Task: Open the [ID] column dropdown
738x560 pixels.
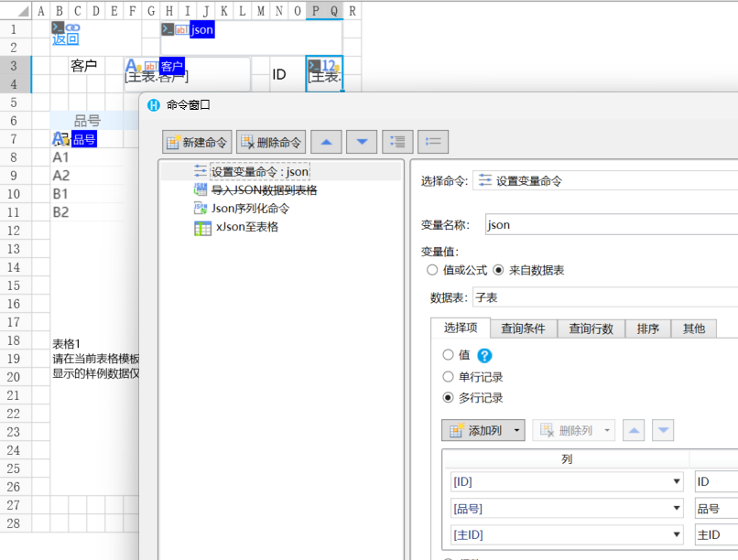Action: (677, 481)
